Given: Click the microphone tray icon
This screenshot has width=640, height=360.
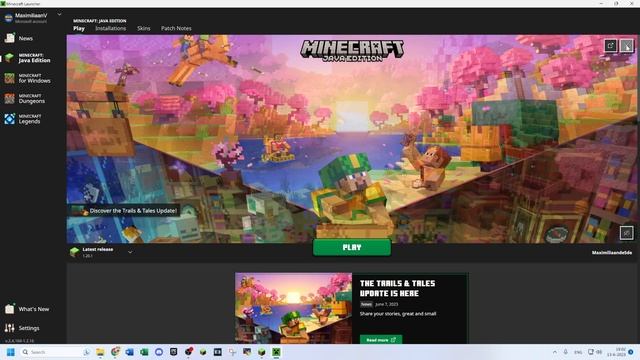Looking at the screenshot, I should (x=566, y=352).
